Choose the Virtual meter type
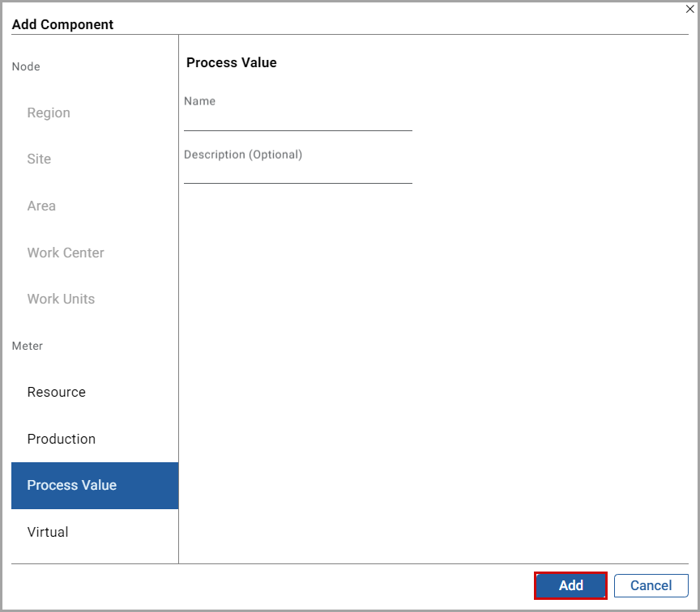700x612 pixels. [x=48, y=532]
